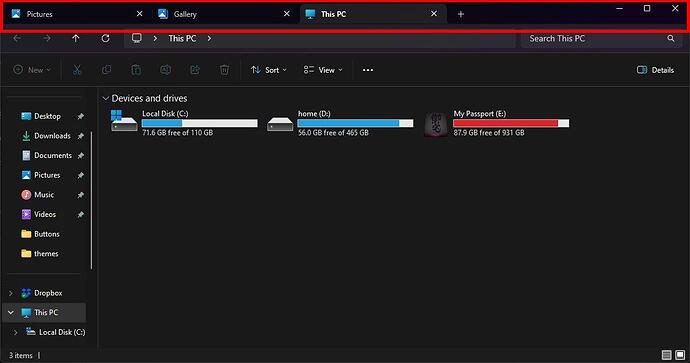Toggle the Details pane
The height and width of the screenshot is (363, 690).
[x=655, y=70]
